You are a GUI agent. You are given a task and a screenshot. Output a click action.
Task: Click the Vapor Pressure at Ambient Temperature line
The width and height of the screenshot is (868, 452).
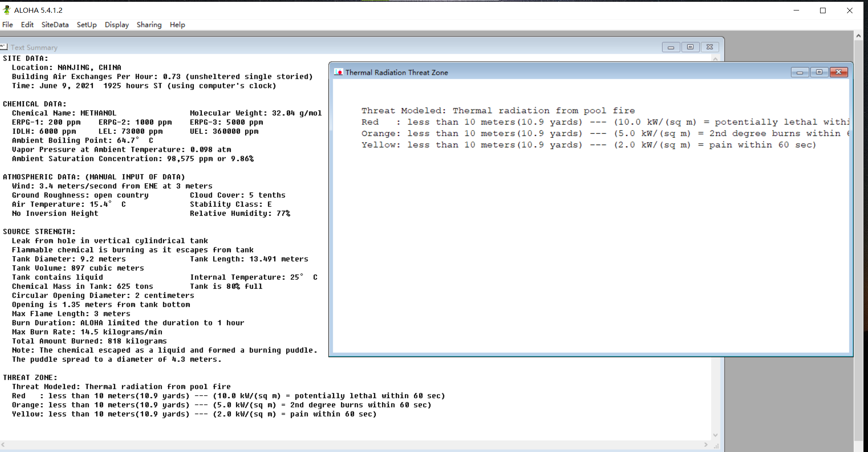121,150
